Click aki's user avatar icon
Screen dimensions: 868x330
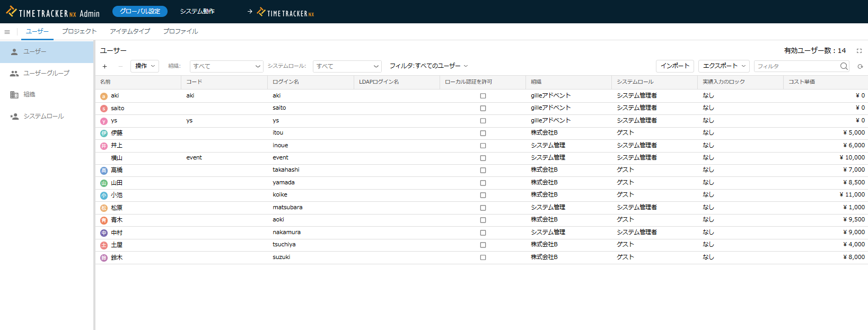point(104,96)
